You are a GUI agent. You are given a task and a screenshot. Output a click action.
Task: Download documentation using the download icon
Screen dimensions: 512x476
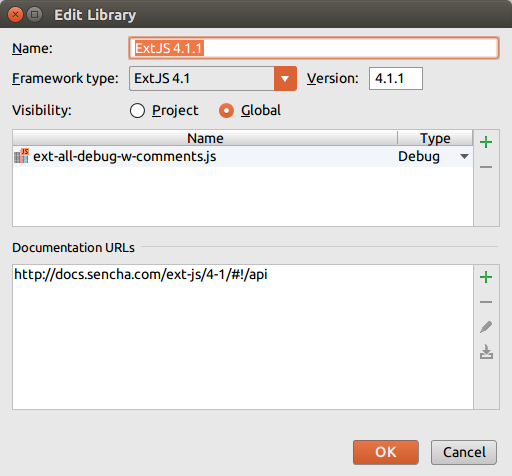[x=486, y=352]
